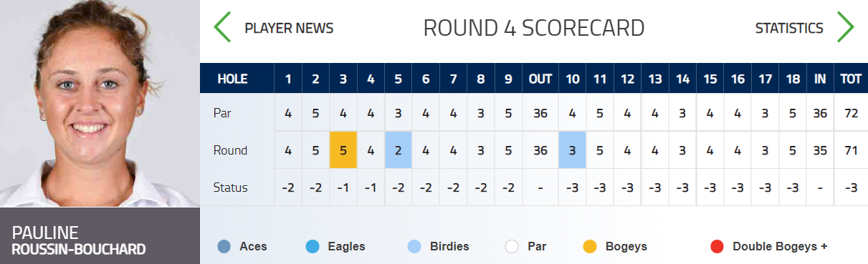Screen dimensions: 868x264
Task: Click Pauline Roussin-Bouchard's portrait photo
Action: coord(100,104)
